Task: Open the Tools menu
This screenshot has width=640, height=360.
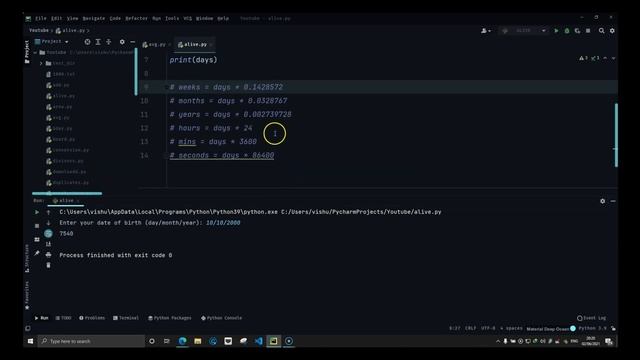Action: [172, 18]
